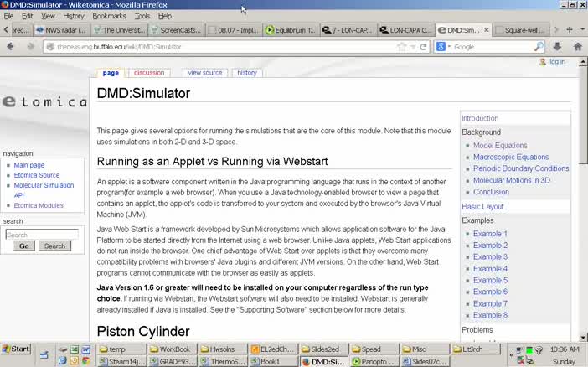This screenshot has width=588, height=367.
Task: Open the Example 8 link
Action: pyautogui.click(x=490, y=316)
